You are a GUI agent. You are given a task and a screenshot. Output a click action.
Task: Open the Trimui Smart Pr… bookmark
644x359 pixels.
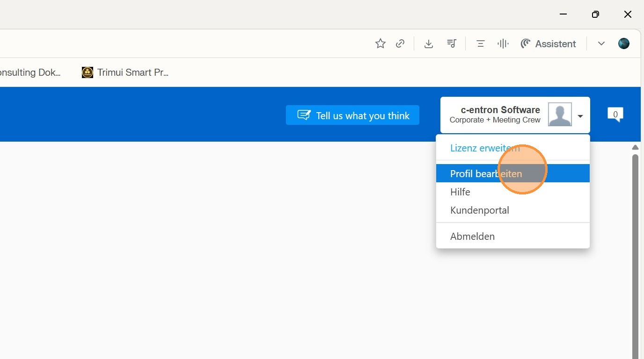coord(125,72)
